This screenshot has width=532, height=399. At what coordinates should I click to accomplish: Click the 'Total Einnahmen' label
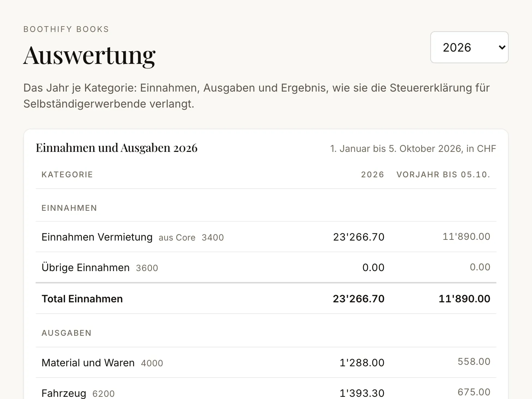[x=82, y=299]
